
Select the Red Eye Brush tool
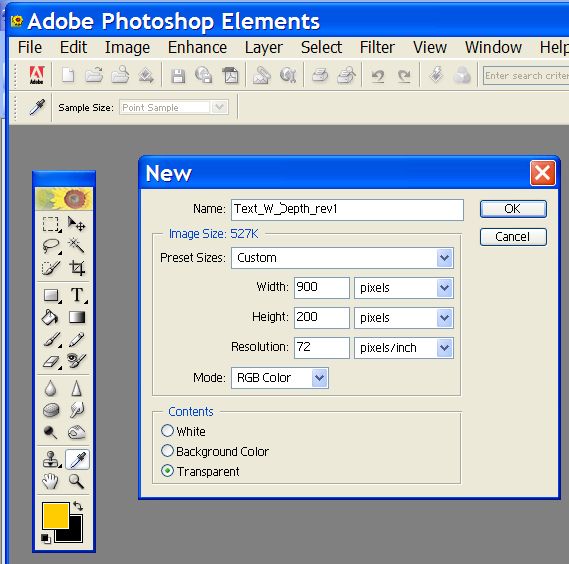pos(77,361)
